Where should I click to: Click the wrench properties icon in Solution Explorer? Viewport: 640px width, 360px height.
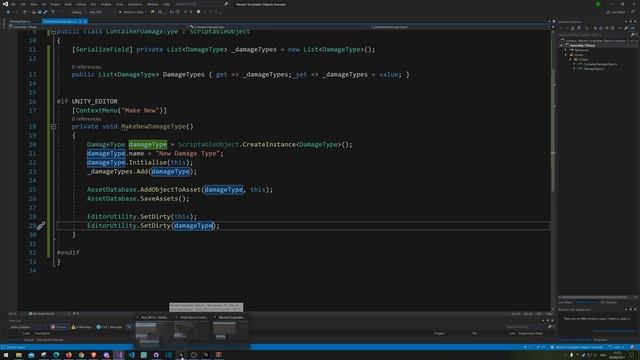626,28
